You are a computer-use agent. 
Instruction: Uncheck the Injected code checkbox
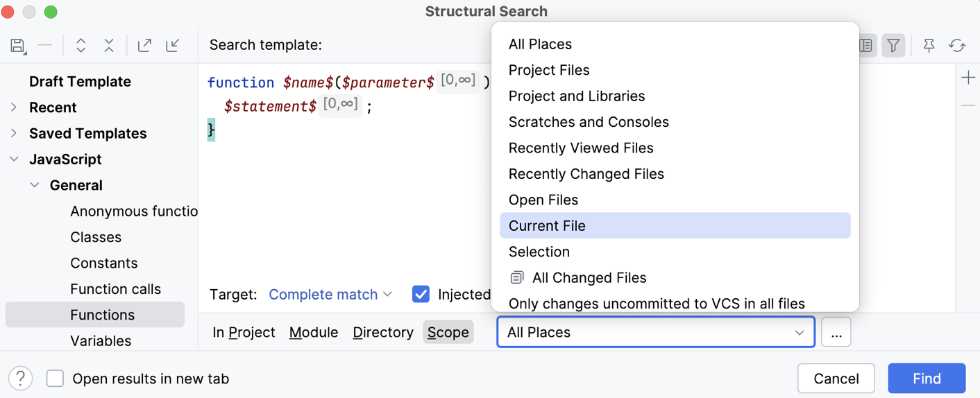point(421,294)
